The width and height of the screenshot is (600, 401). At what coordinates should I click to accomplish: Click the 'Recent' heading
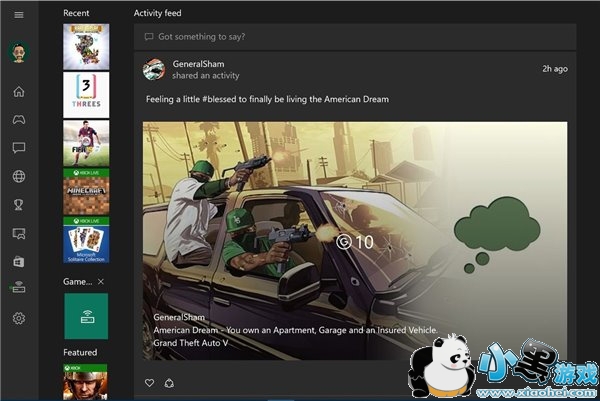click(x=76, y=13)
